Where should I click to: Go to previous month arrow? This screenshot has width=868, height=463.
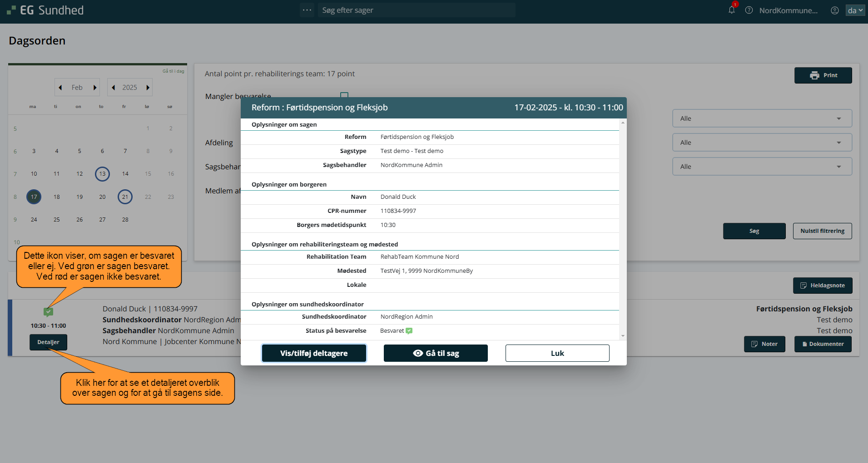(x=60, y=88)
